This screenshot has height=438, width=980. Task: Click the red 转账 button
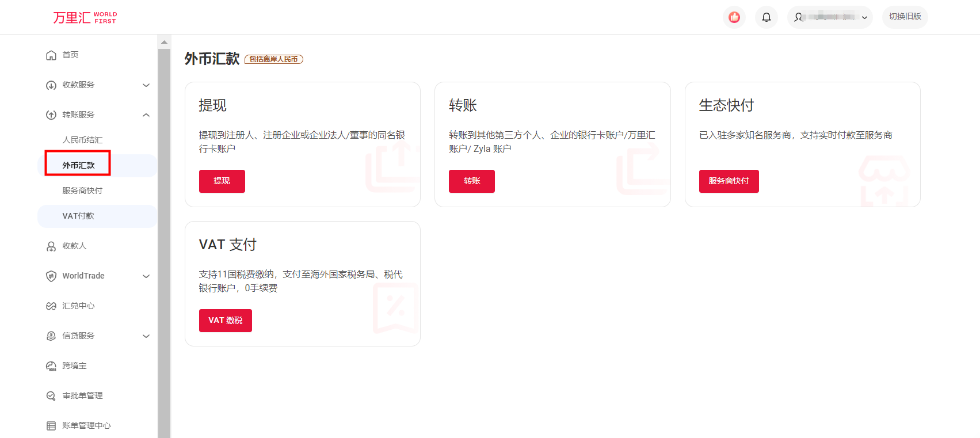(x=472, y=181)
